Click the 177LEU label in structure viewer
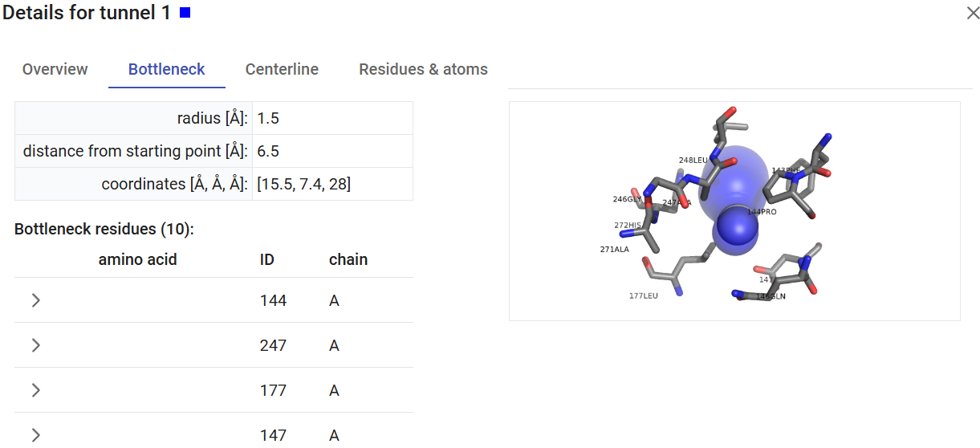This screenshot has height=448, width=980. pyautogui.click(x=643, y=296)
